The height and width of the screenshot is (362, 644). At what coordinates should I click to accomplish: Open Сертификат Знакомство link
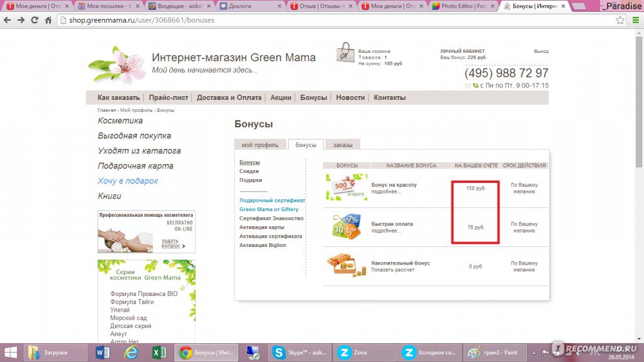pyautogui.click(x=272, y=218)
